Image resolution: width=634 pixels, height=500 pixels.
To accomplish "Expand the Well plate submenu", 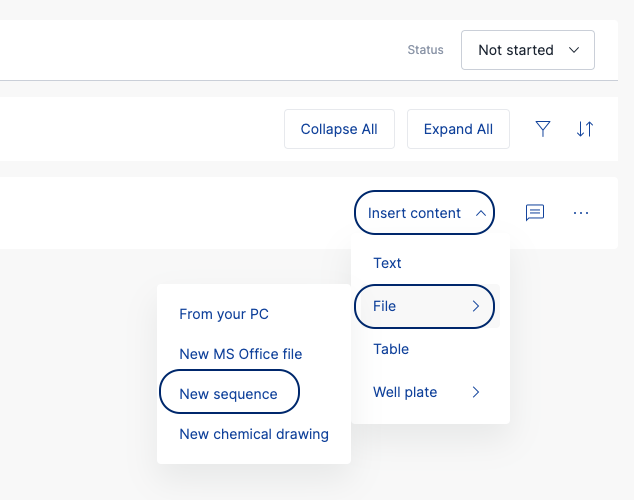I will pyautogui.click(x=406, y=392).
